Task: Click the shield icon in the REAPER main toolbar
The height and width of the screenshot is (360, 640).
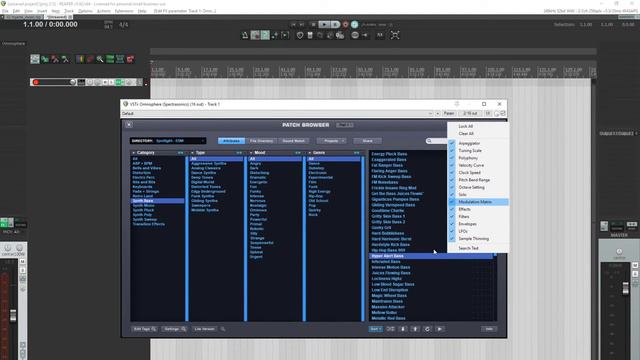Action: click(x=300, y=36)
